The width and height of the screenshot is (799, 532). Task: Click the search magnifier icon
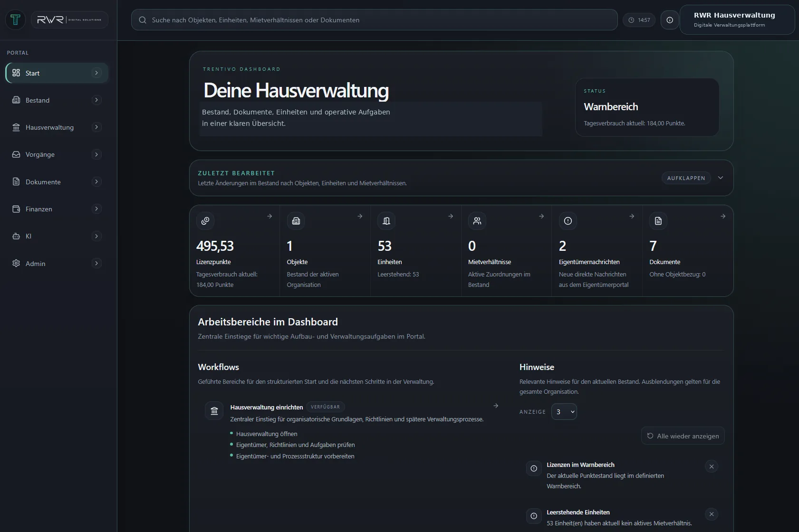click(142, 20)
